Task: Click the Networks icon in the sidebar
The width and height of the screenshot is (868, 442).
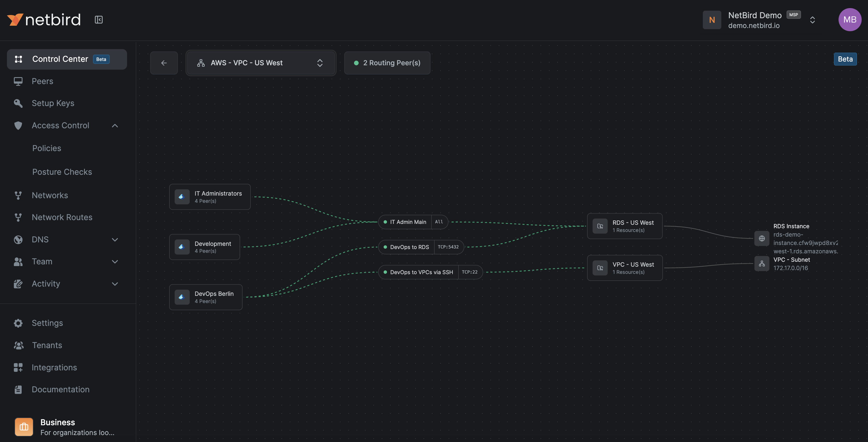Action: [18, 195]
